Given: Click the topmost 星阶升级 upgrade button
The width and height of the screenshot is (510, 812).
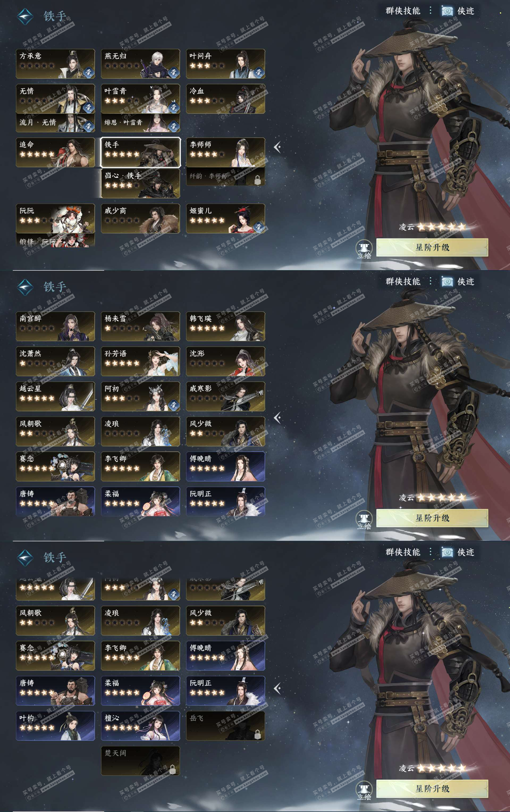Looking at the screenshot, I should click(432, 247).
